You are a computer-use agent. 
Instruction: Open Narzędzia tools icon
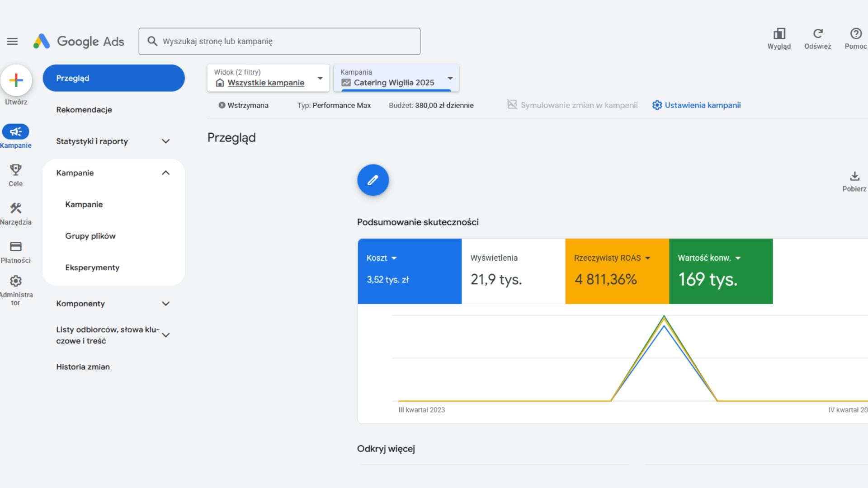pyautogui.click(x=15, y=208)
